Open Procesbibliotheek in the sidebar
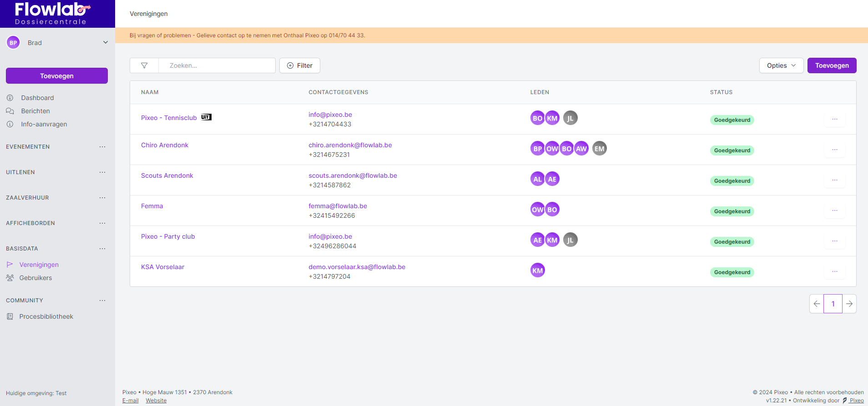The width and height of the screenshot is (868, 406). click(x=46, y=316)
